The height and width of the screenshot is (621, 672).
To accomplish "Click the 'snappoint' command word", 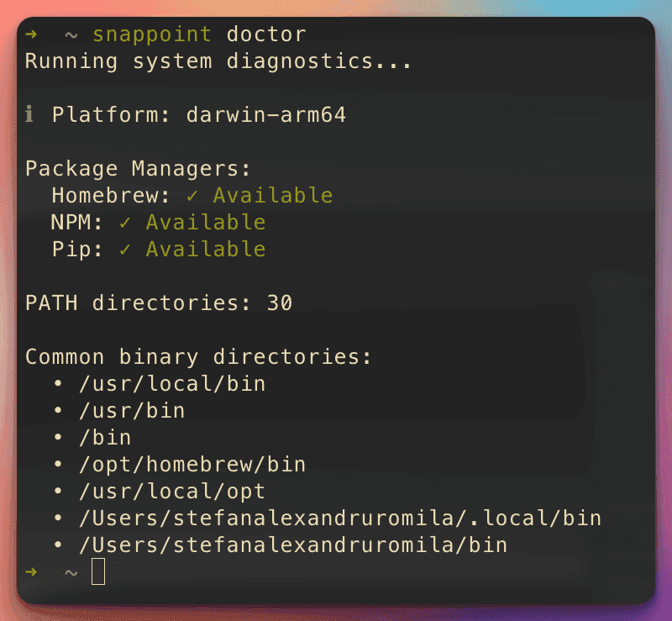I will (x=152, y=34).
